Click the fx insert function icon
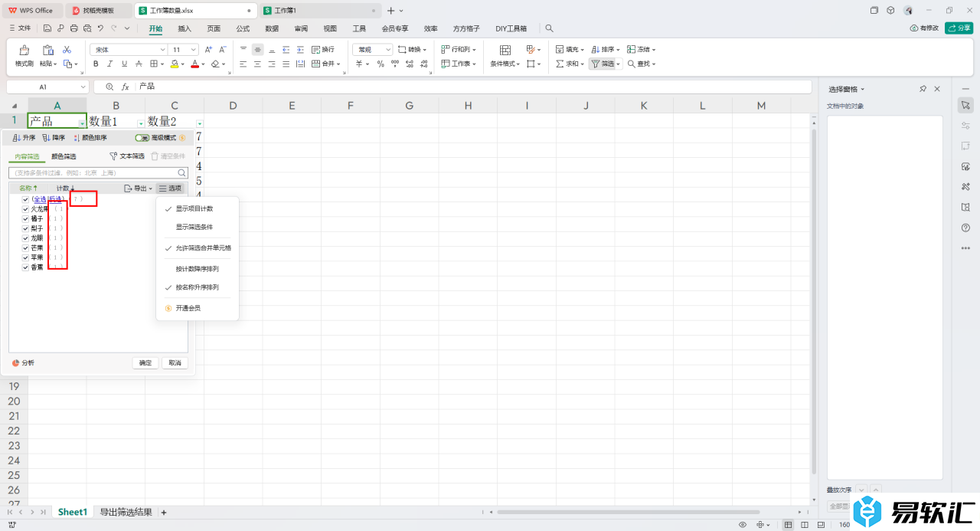The height and width of the screenshot is (531, 980). pyautogui.click(x=125, y=87)
